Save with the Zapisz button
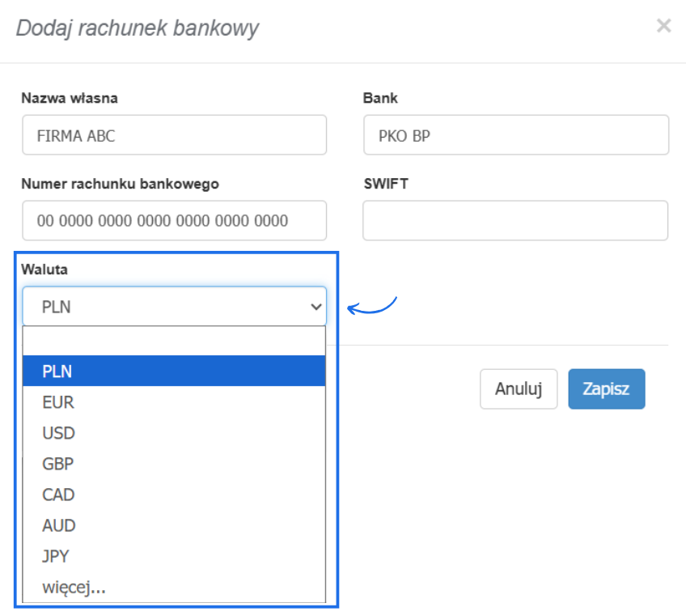Image resolution: width=686 pixels, height=616 pixels. 607,389
